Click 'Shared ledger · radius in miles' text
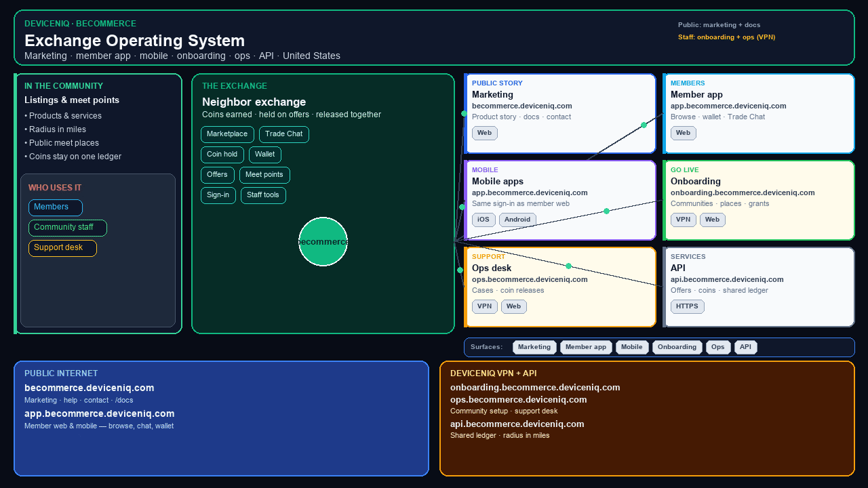The height and width of the screenshot is (488, 868). click(500, 435)
